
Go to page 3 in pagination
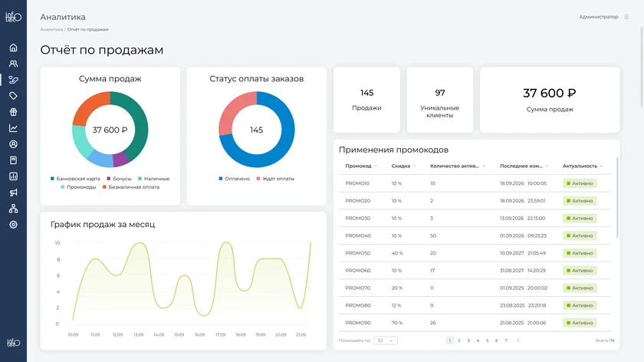(x=468, y=341)
